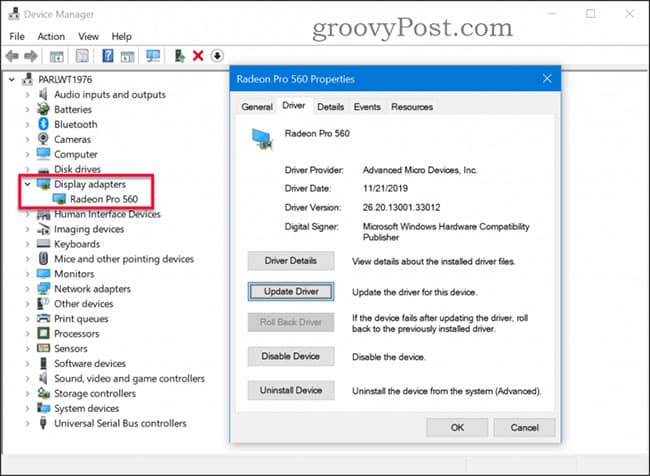Click the Help question-mark toolbar icon
The height and width of the screenshot is (476, 650).
[108, 56]
